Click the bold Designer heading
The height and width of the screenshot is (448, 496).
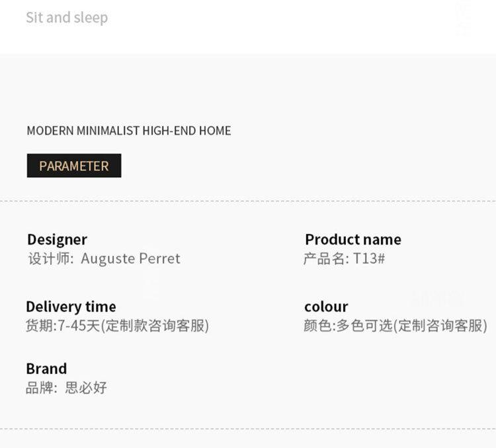click(x=57, y=240)
